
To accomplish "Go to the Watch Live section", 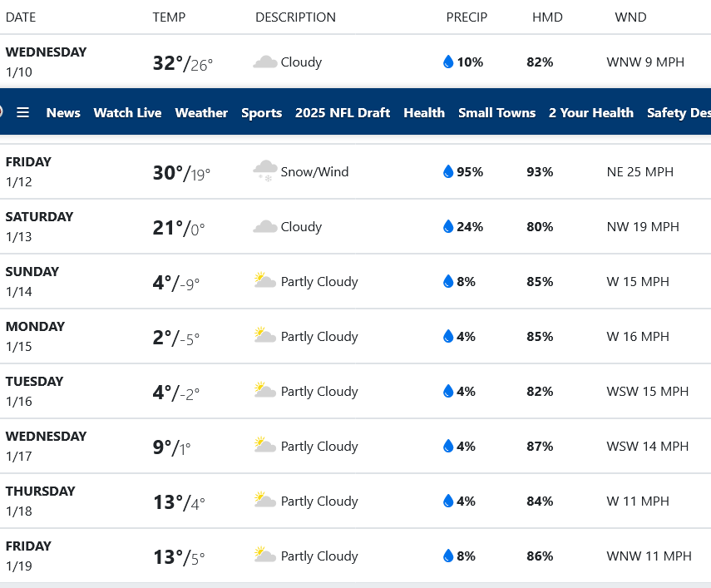I will (127, 112).
